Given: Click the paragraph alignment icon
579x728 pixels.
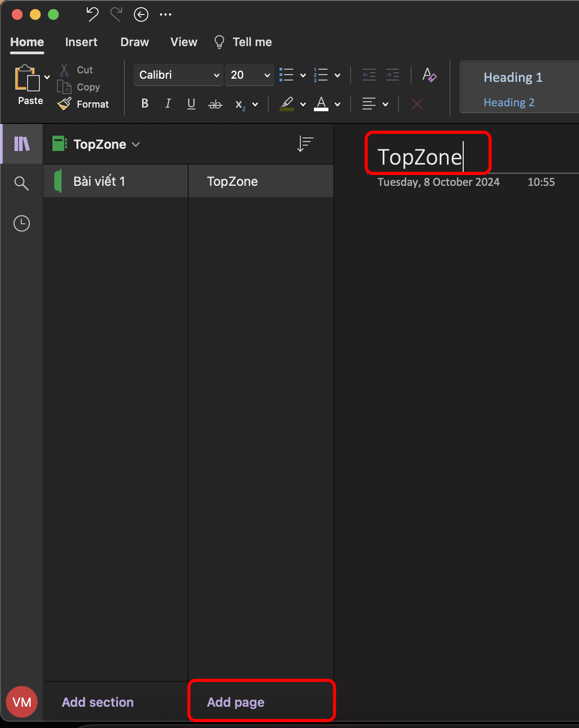Looking at the screenshot, I should (x=369, y=104).
